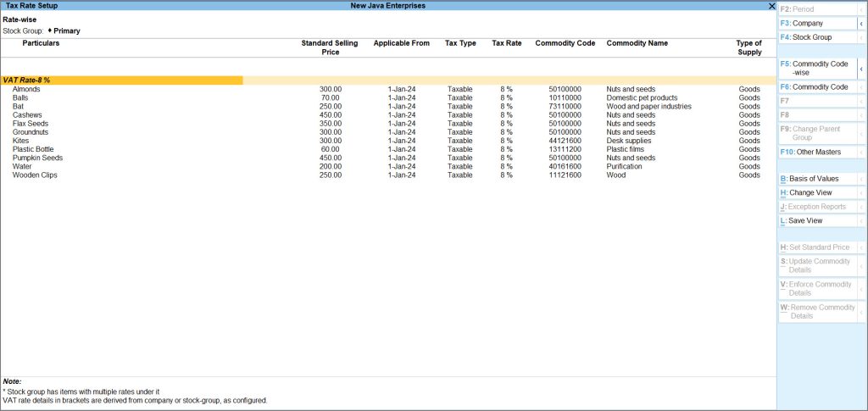Click commodity code 44121600 for Kites
The width and height of the screenshot is (868, 411).
(565, 141)
